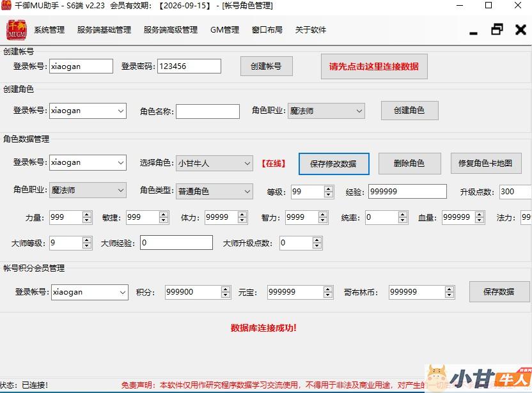Image resolution: width=532 pixels, height=393 pixels.
Task: Click the 积分 value 999900
Action: click(x=180, y=292)
